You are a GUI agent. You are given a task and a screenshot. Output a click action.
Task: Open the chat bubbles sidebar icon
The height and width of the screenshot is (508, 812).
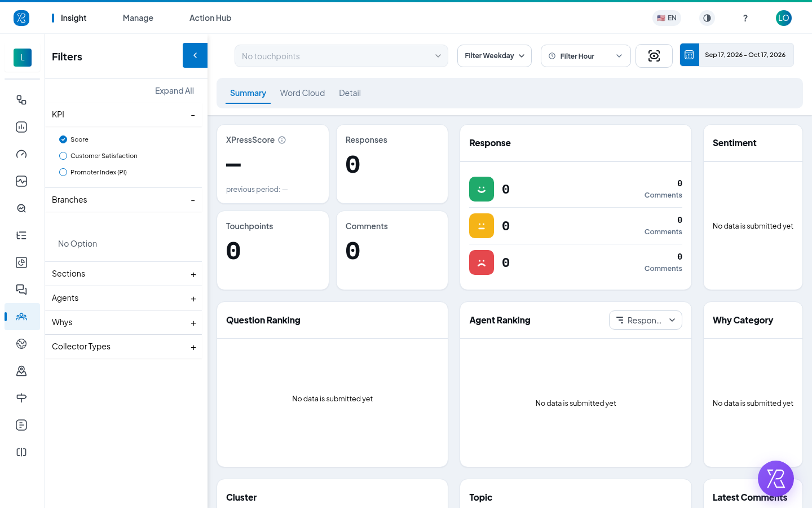pyautogui.click(x=21, y=290)
